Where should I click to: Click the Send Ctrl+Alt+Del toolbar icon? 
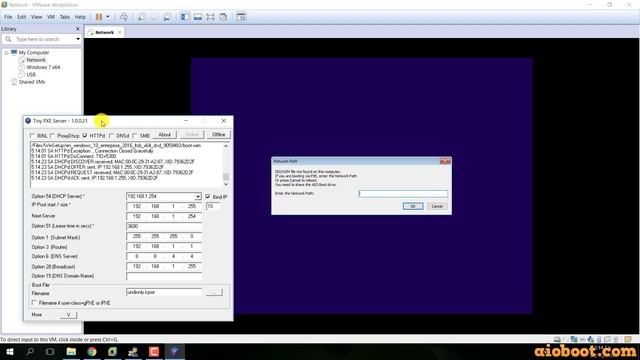[x=124, y=17]
